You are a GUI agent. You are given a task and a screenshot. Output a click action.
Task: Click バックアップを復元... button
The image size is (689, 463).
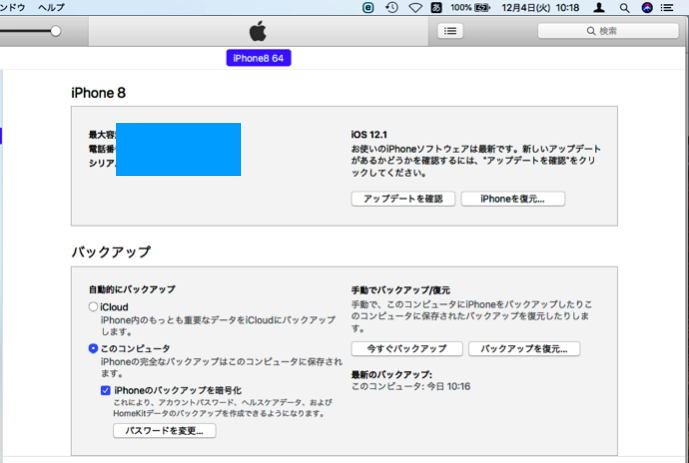(524, 349)
